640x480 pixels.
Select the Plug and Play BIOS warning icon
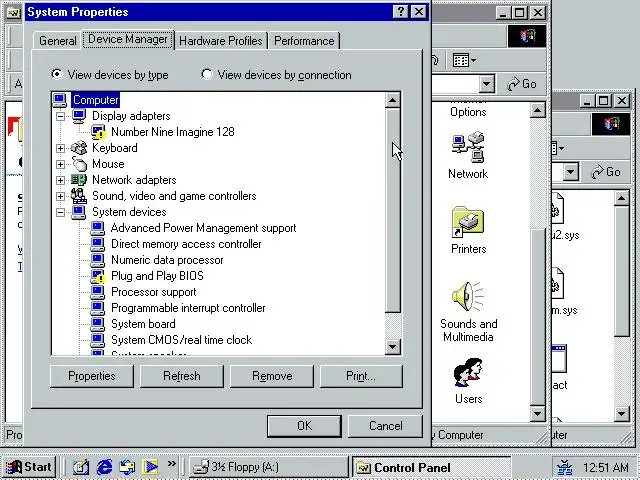tap(98, 276)
